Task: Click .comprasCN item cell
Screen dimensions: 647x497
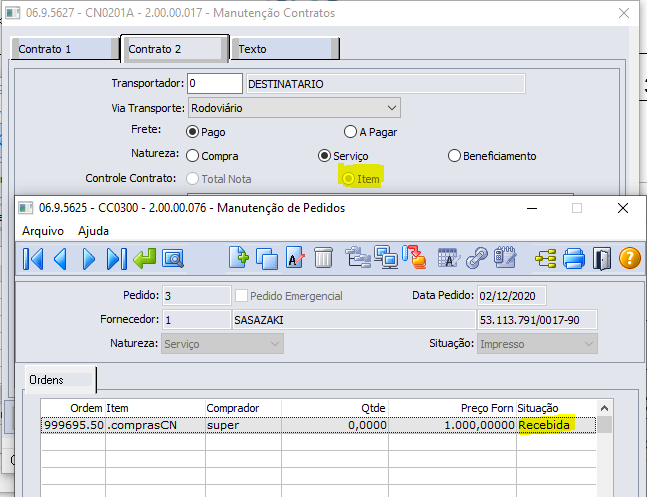Action: pos(155,425)
